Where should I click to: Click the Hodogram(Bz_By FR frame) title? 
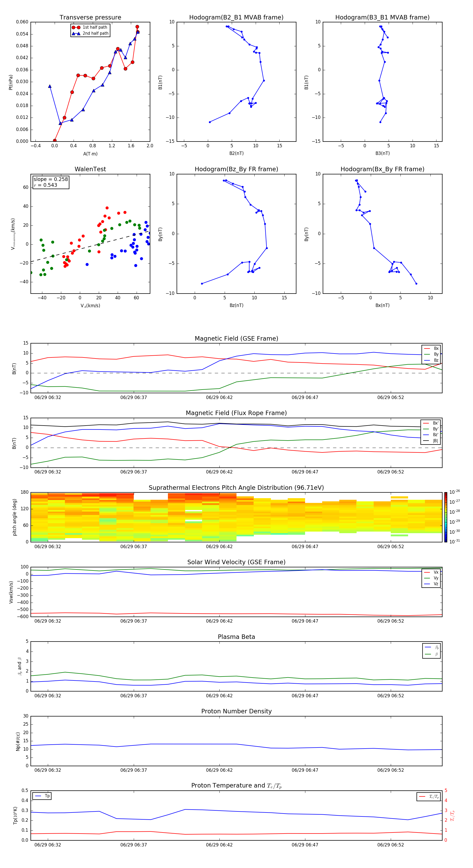[x=236, y=169]
